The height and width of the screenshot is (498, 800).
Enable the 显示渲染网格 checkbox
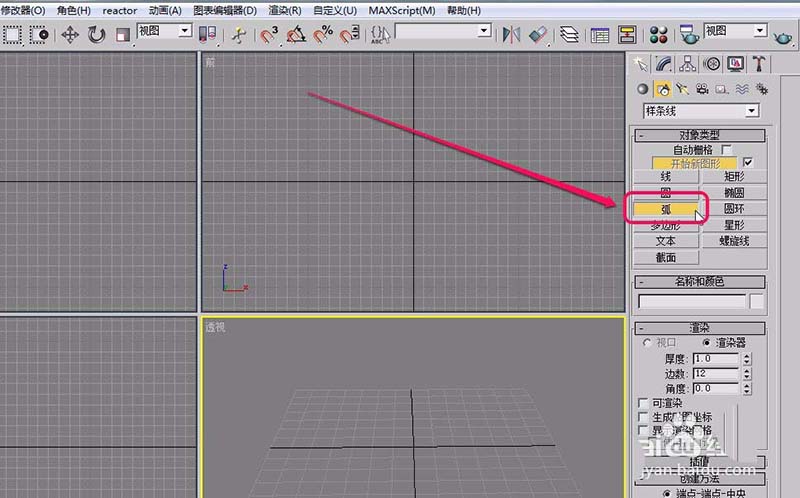(643, 430)
